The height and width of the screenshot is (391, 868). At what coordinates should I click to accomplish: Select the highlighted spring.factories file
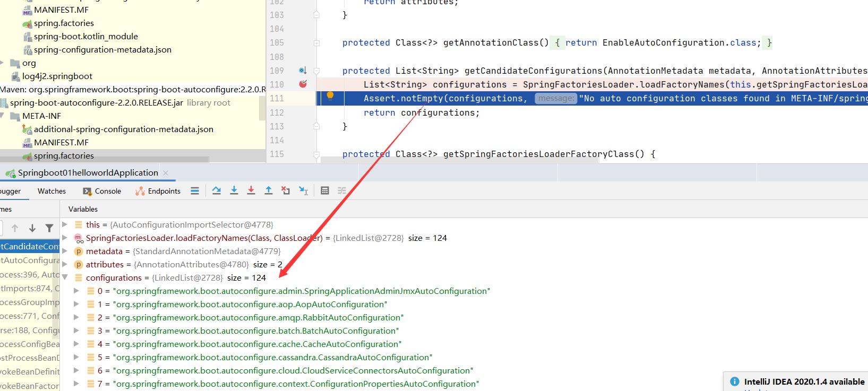click(64, 155)
